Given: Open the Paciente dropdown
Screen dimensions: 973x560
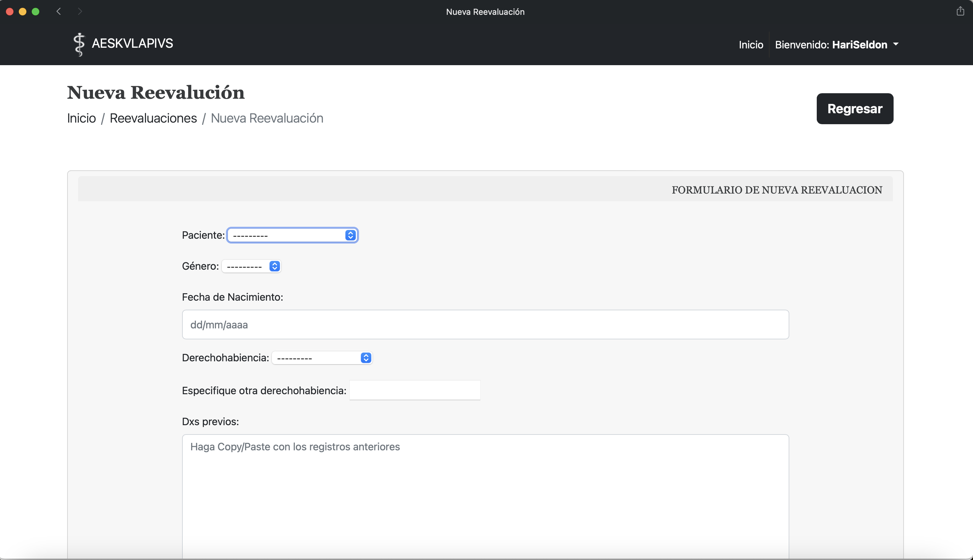Looking at the screenshot, I should [292, 235].
